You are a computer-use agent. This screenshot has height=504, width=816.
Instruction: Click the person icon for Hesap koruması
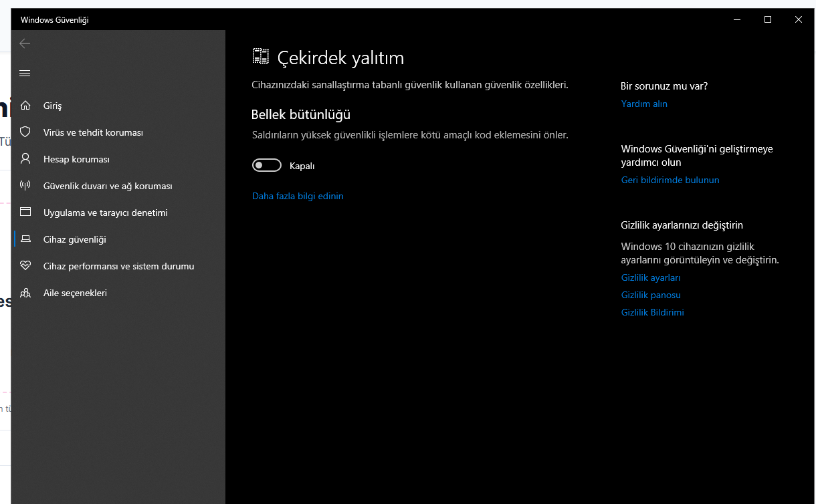point(25,159)
